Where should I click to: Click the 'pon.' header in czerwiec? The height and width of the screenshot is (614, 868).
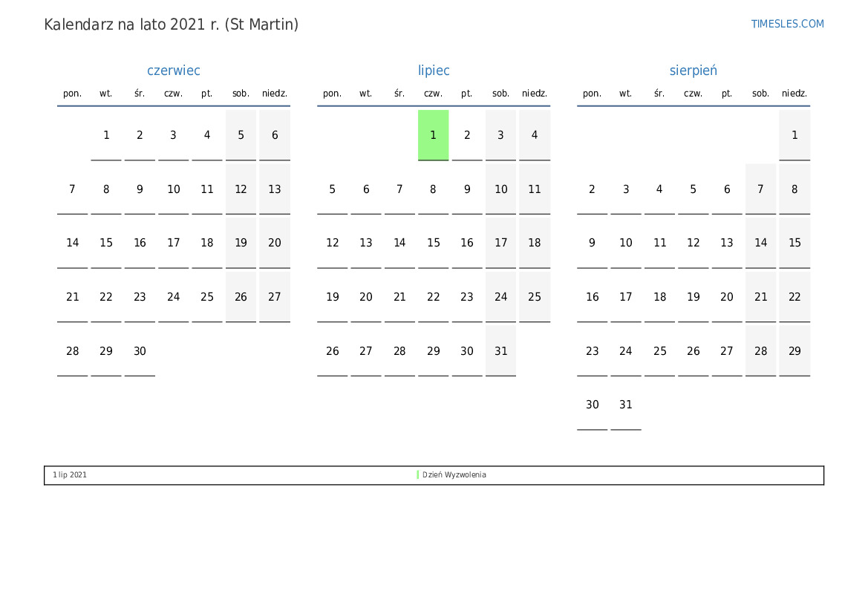coord(73,94)
